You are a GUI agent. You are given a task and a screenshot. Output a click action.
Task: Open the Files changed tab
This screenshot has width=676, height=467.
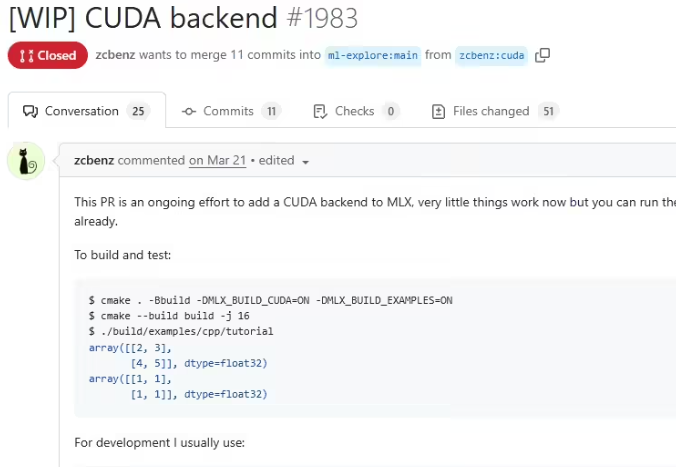[490, 111]
